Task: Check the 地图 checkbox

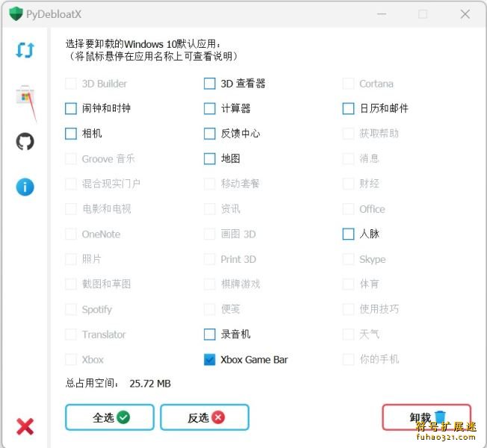Action: pos(209,158)
